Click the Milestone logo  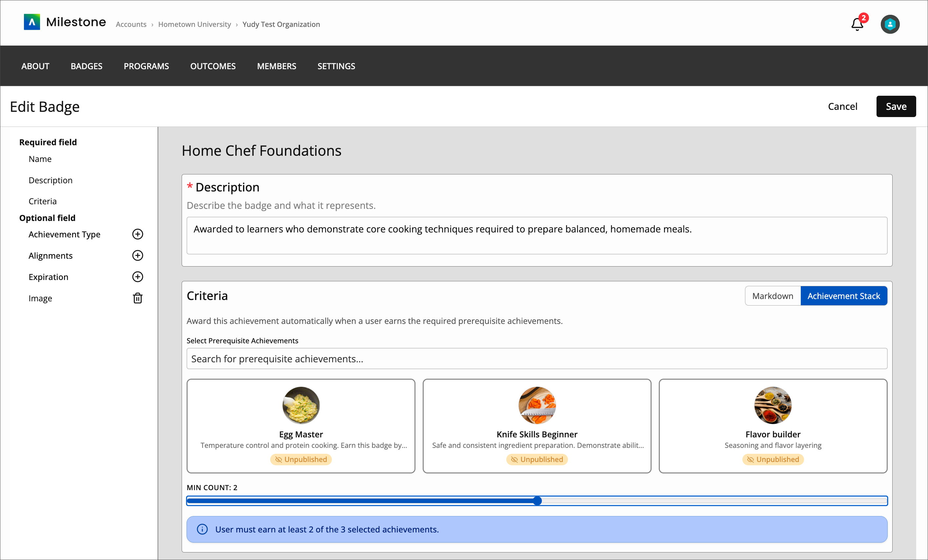coord(64,22)
